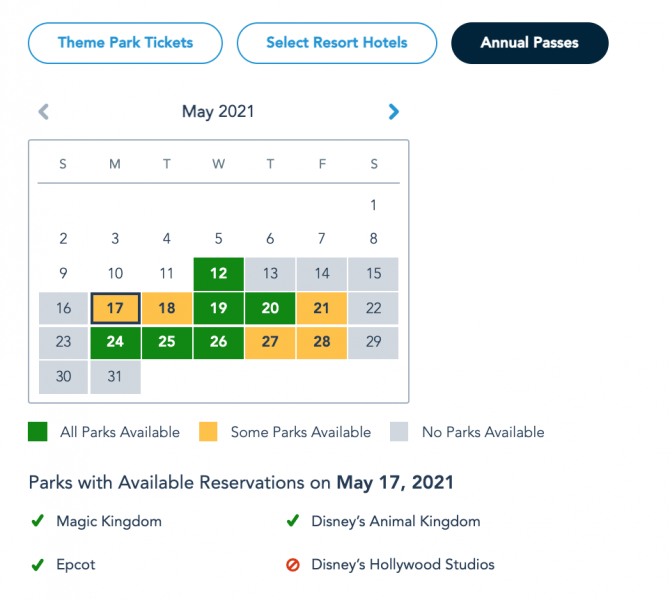Open the Theme Park Tickets tab
Image resolution: width=670 pixels, height=600 pixels.
click(x=125, y=43)
